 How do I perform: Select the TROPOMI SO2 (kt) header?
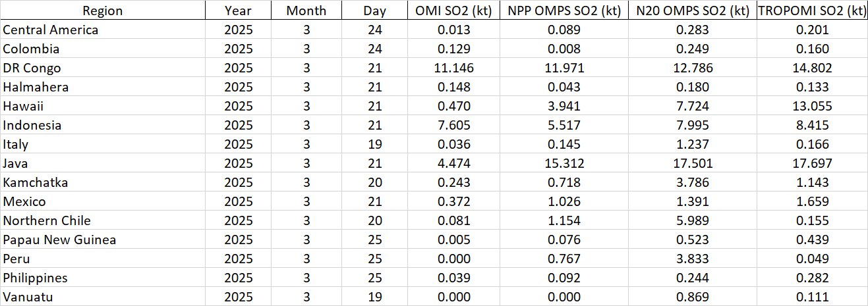(x=811, y=11)
